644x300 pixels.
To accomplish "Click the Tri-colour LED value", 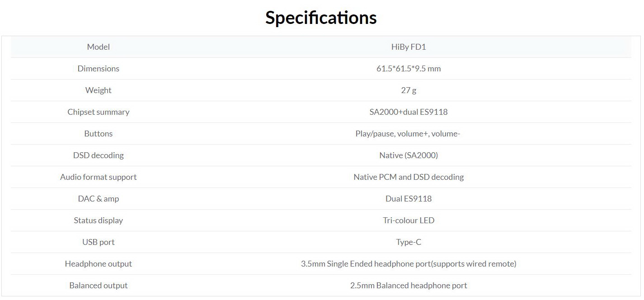I will [409, 220].
